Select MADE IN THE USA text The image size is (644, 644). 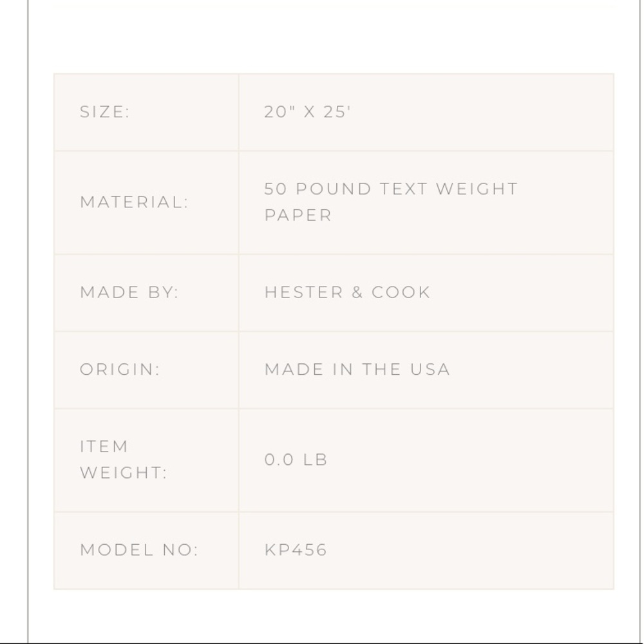click(x=357, y=369)
